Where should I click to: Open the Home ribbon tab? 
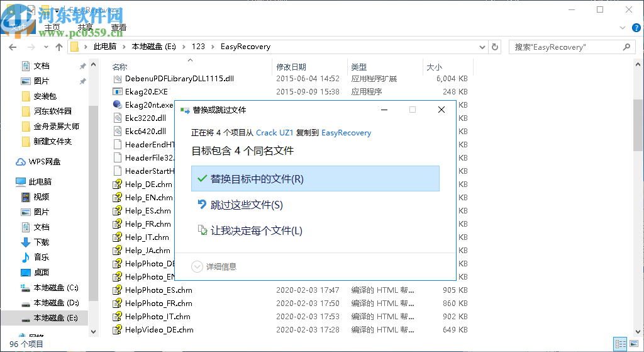tap(52, 28)
